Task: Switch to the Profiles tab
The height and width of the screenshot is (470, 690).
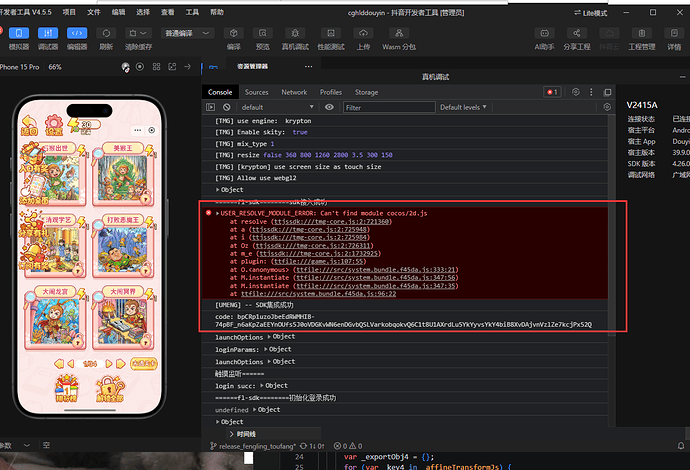Action: (x=331, y=92)
